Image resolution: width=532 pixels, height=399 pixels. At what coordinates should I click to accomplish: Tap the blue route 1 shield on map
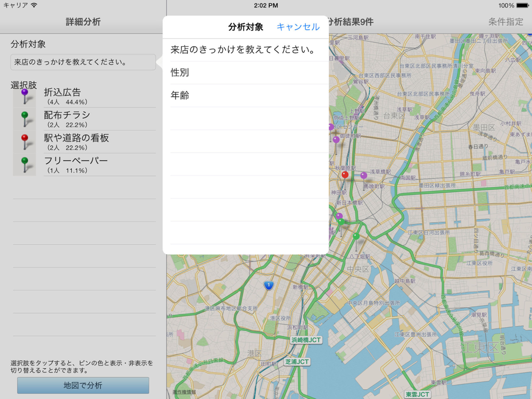click(x=269, y=285)
